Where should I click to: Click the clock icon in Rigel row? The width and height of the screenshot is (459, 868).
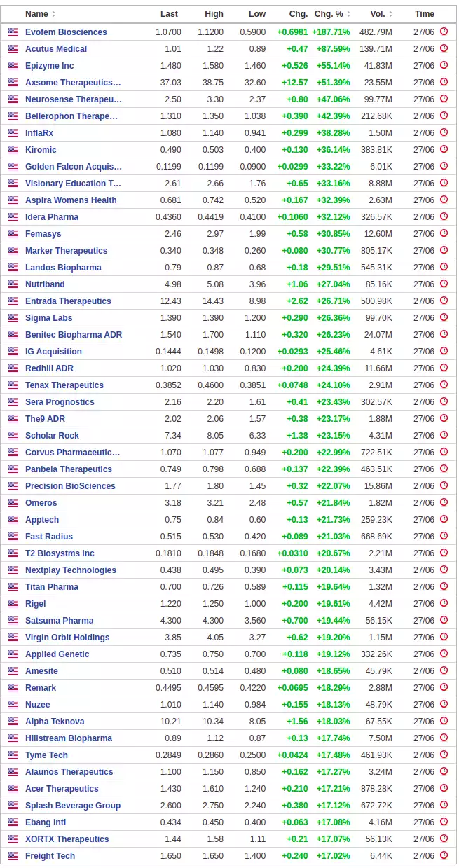click(444, 603)
